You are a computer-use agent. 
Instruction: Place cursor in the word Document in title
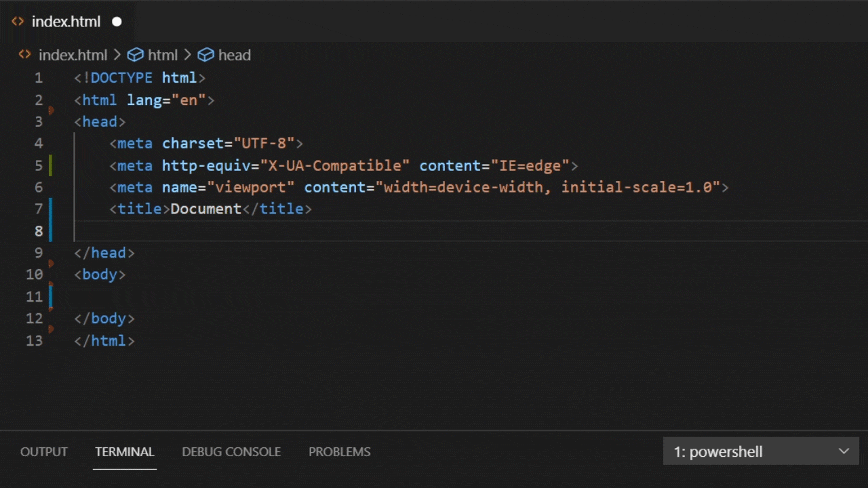(205, 209)
